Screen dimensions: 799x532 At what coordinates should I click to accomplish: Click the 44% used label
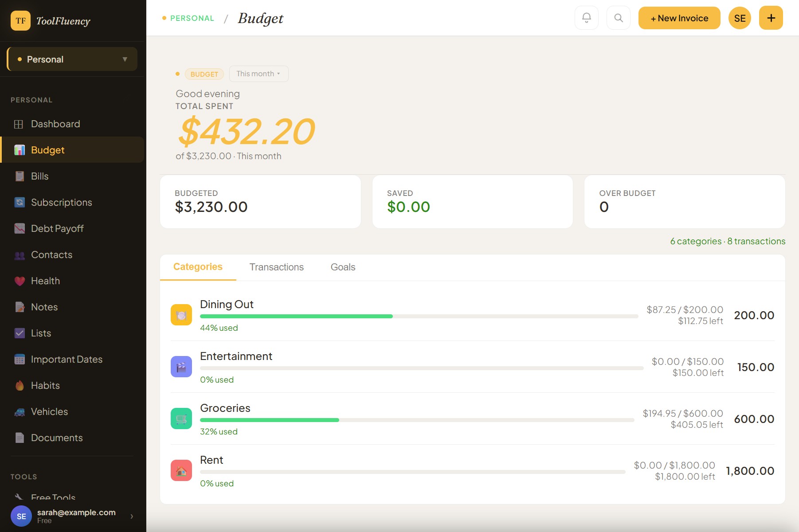(x=219, y=328)
